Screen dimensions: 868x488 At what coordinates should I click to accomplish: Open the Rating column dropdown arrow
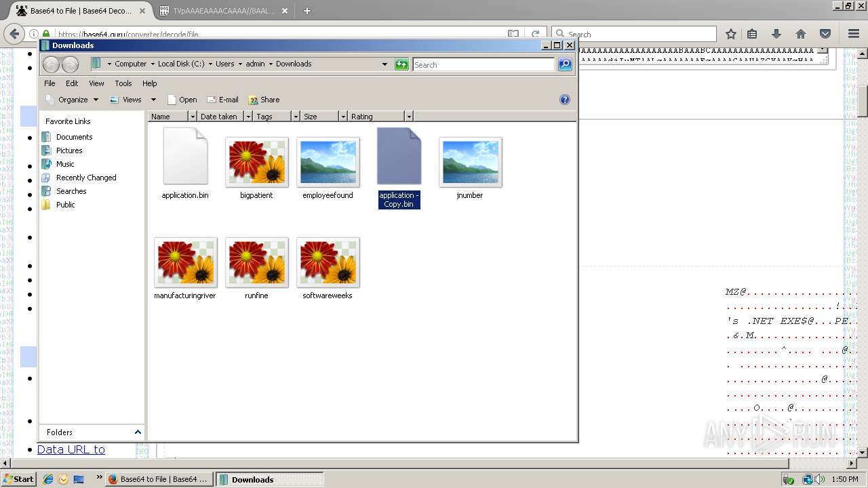point(409,117)
